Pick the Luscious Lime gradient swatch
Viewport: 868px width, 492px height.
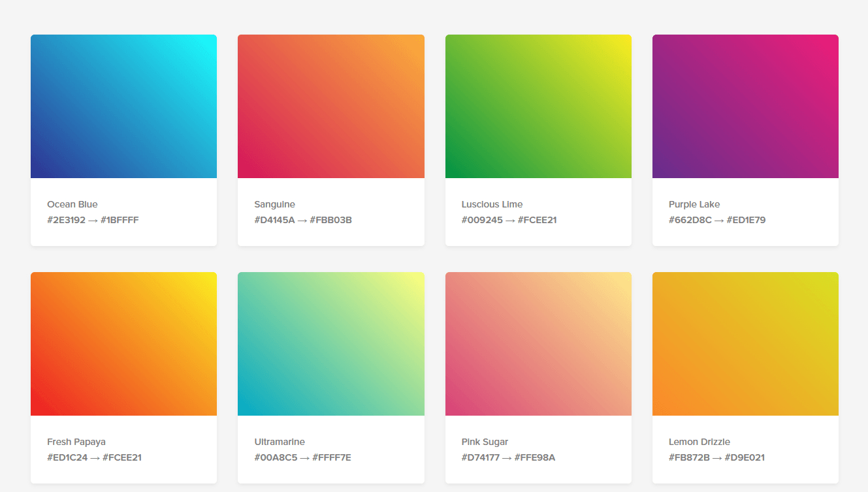click(x=538, y=106)
